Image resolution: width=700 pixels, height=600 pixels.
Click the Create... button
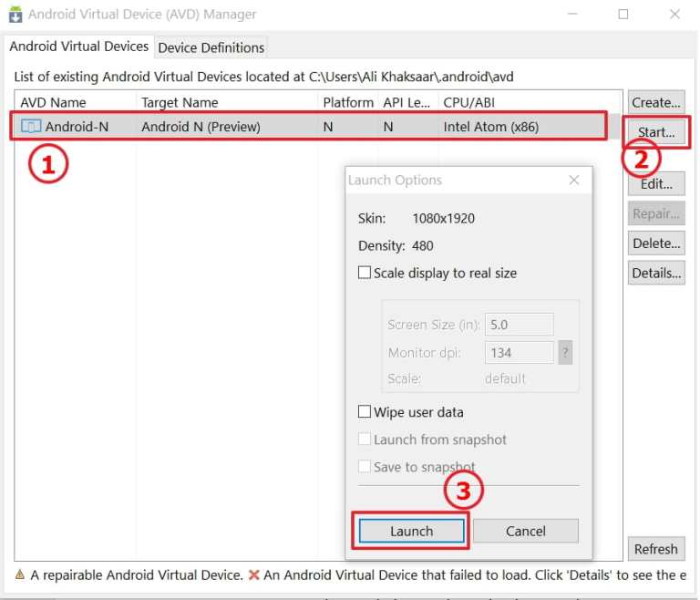click(656, 102)
